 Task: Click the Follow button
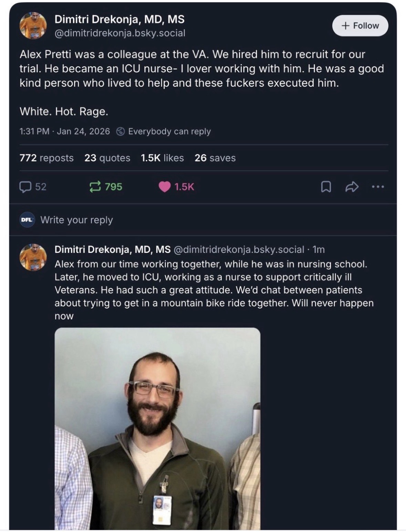[x=360, y=25]
